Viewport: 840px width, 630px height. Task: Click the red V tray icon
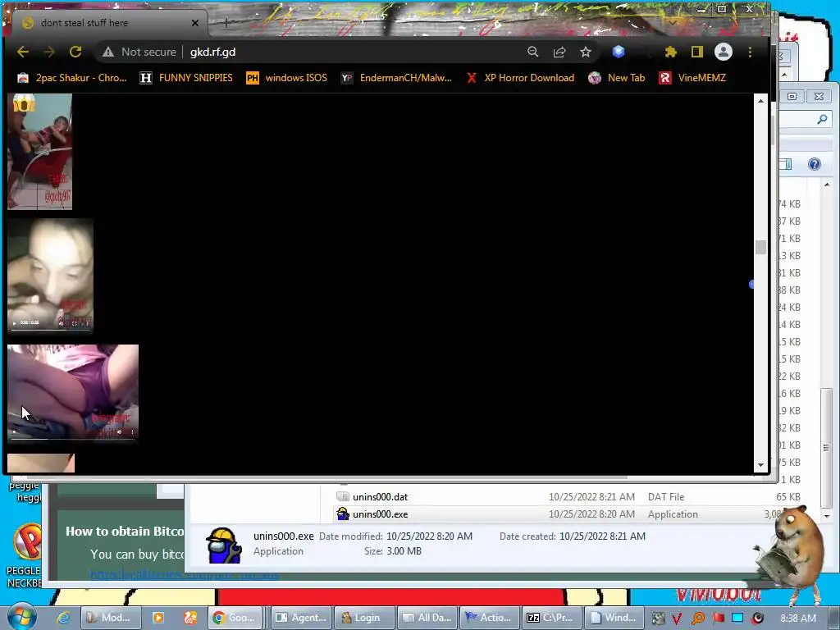tap(677, 619)
